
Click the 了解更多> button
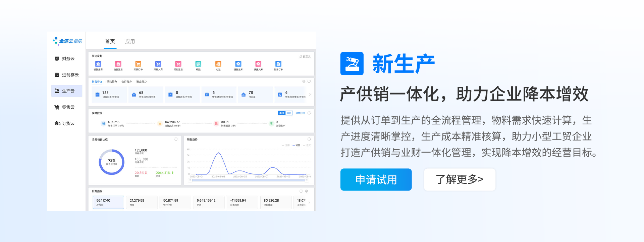coord(460,179)
